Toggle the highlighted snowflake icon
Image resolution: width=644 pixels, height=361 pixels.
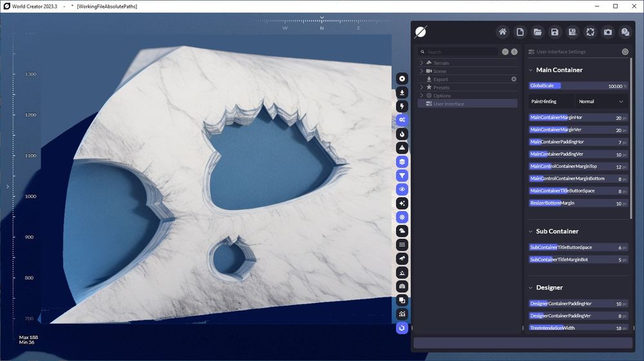pos(402,217)
